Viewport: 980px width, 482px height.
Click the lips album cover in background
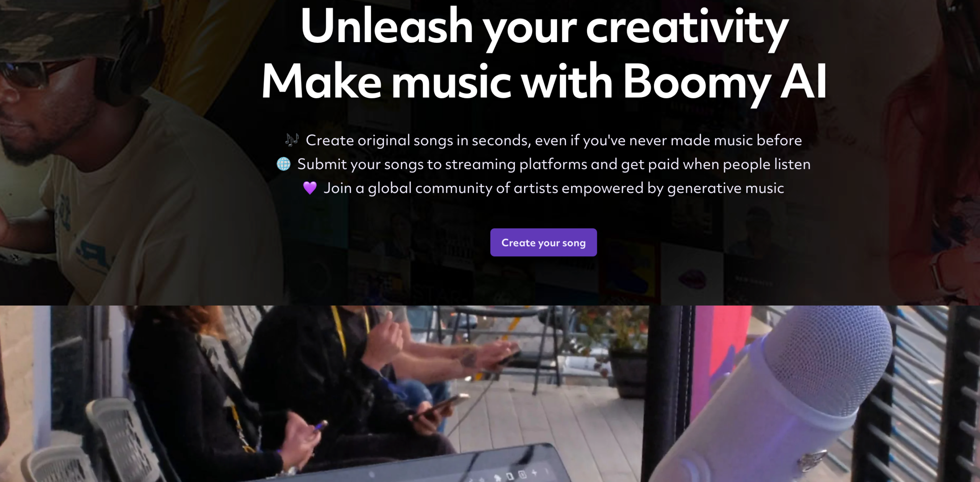click(x=693, y=278)
